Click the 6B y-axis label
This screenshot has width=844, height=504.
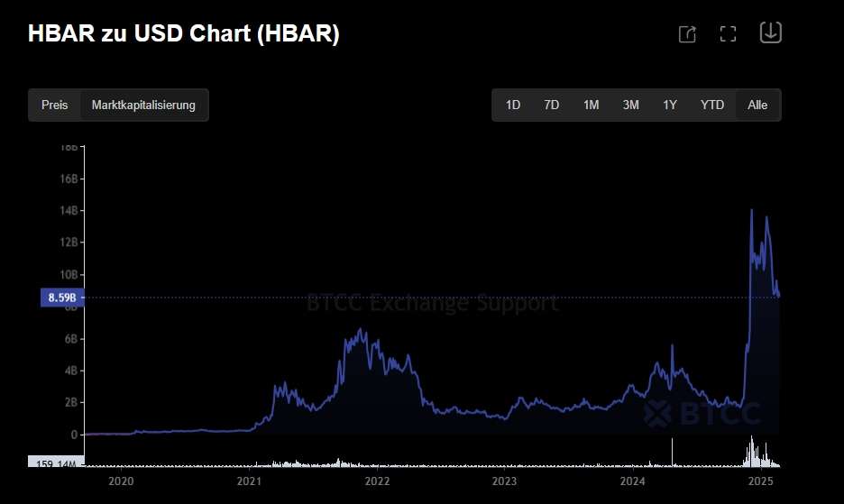point(71,339)
